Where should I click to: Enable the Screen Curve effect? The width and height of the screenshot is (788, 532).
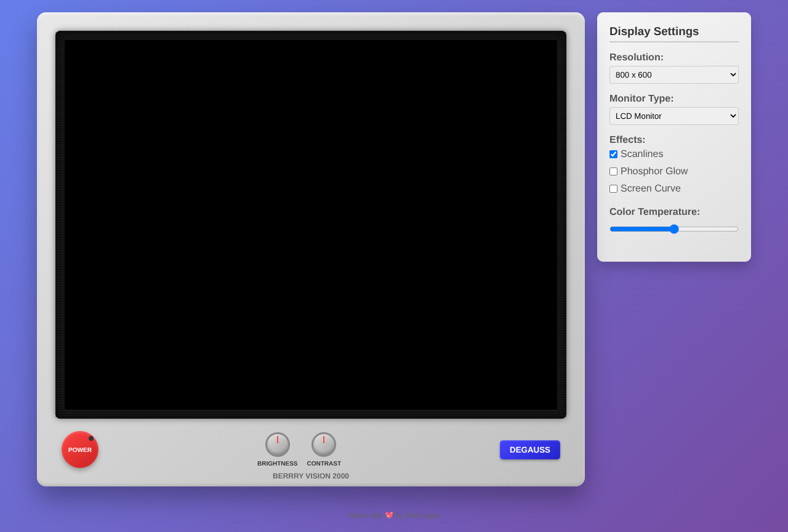tap(613, 188)
